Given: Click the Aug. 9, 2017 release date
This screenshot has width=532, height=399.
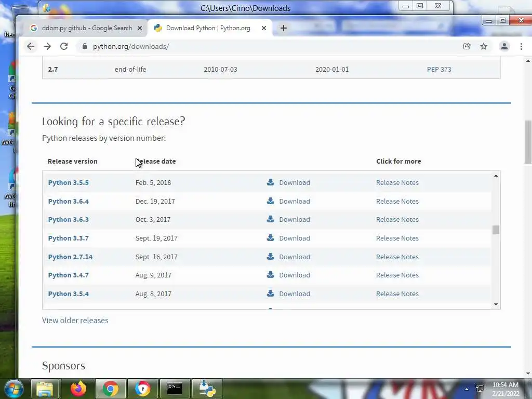Looking at the screenshot, I should click(153, 275).
